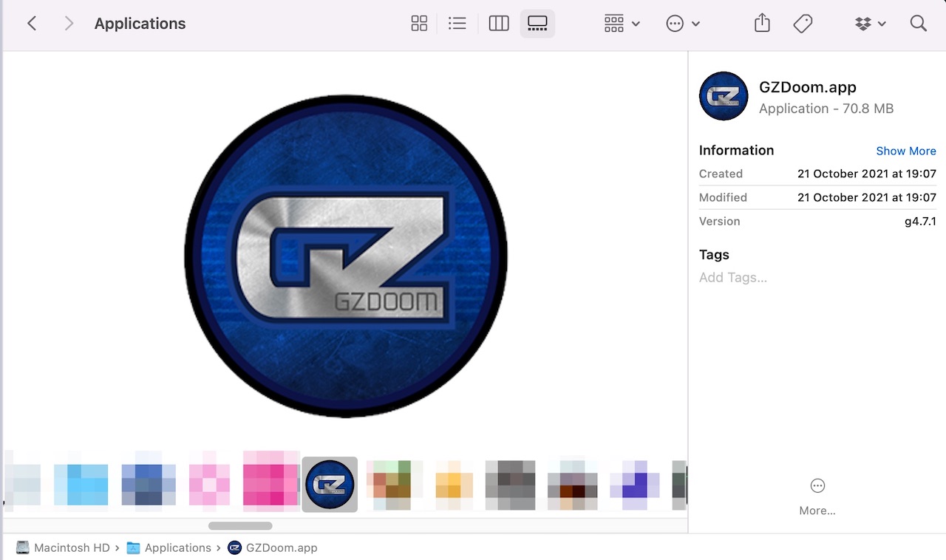Select the purple blurred thumbnail
The height and width of the screenshot is (560, 946).
(x=635, y=485)
